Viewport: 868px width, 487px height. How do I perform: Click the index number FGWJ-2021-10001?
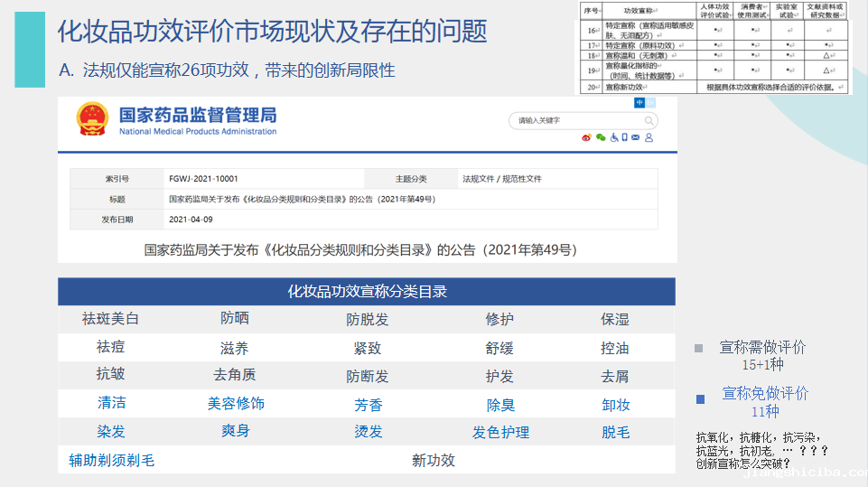[x=203, y=179]
